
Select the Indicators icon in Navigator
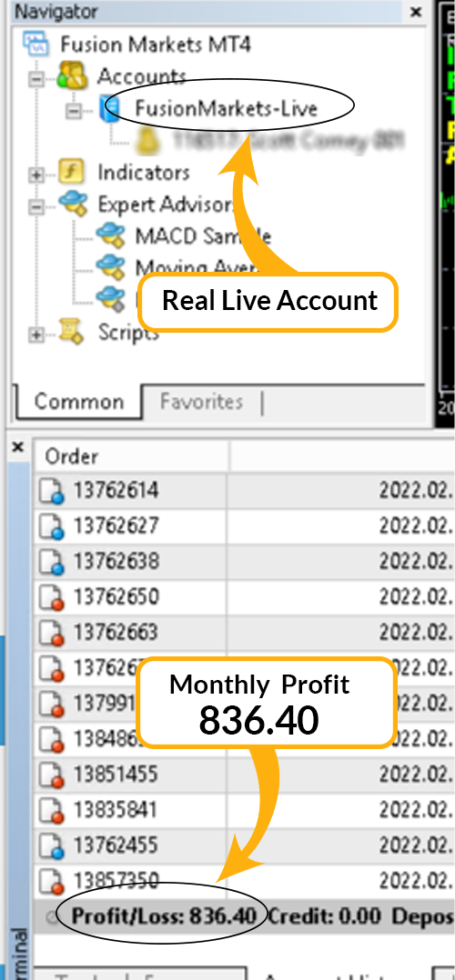click(x=71, y=172)
